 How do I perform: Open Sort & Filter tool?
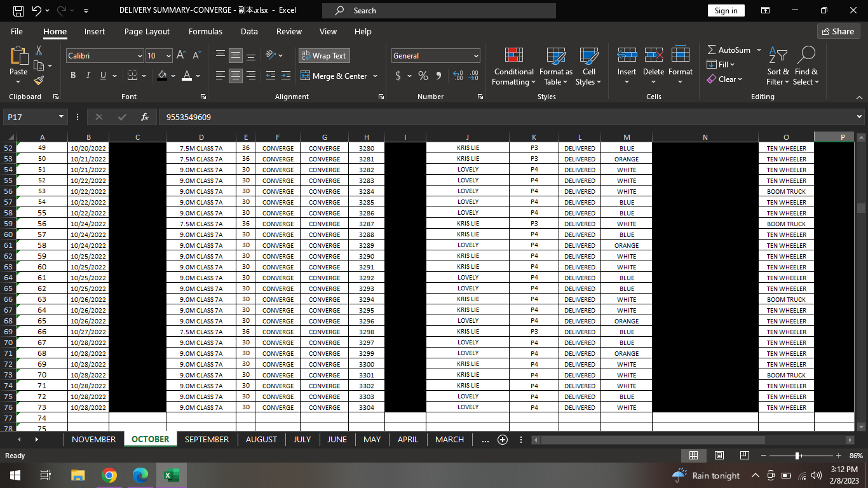[x=778, y=67]
